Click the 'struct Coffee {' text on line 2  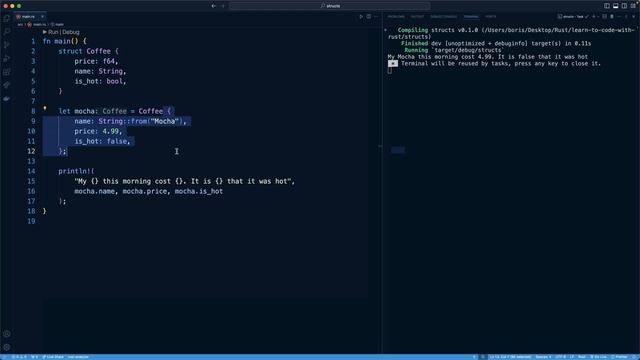(x=88, y=51)
